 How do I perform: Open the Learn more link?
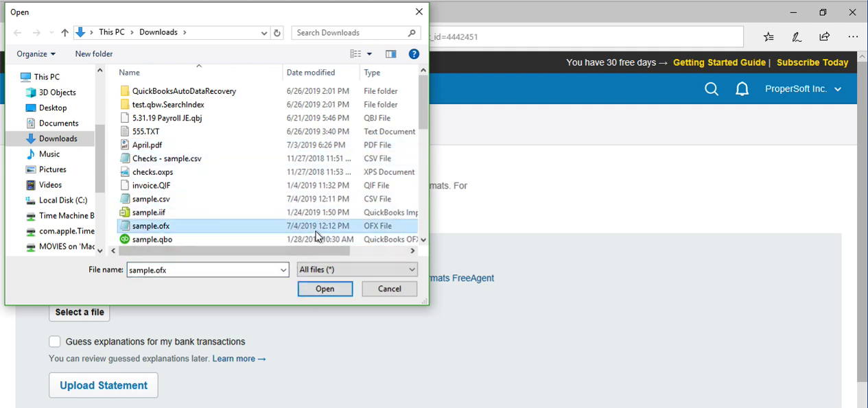pos(239,359)
